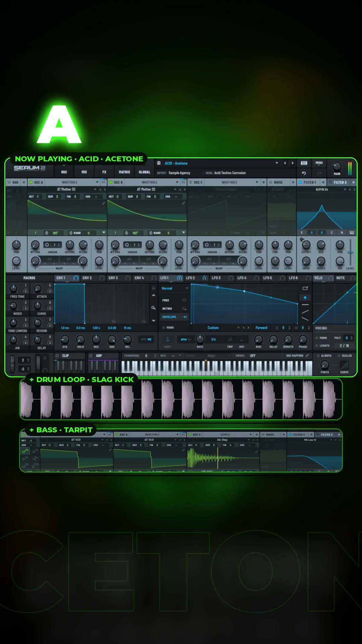Click the LFO host anchor icon
The height and width of the screenshot is (644, 362).
coord(168,339)
